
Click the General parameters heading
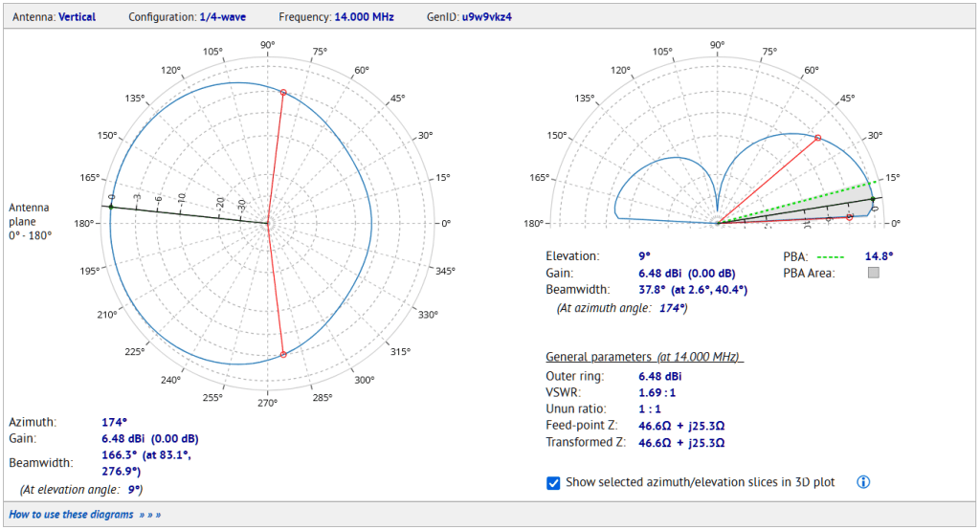tap(644, 356)
